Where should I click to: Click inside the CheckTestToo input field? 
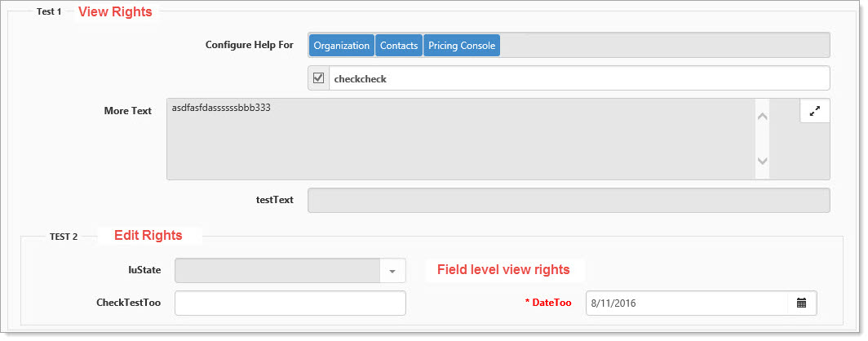click(x=290, y=303)
